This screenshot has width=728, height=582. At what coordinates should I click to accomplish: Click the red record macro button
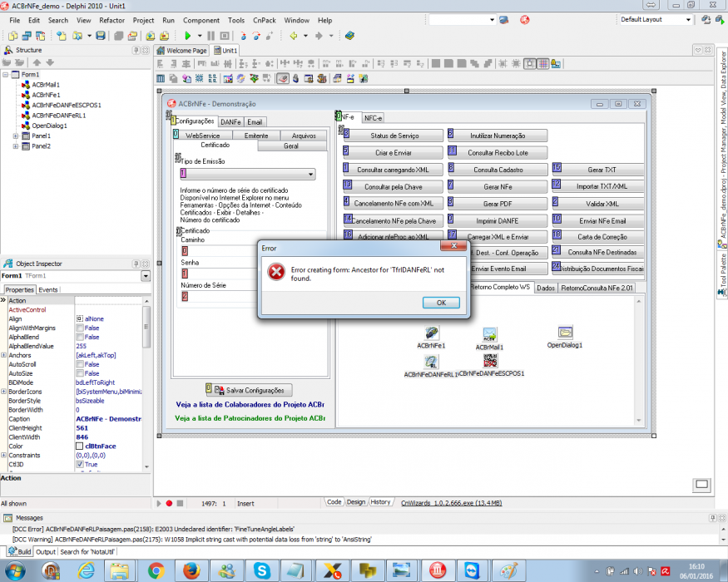click(169, 503)
